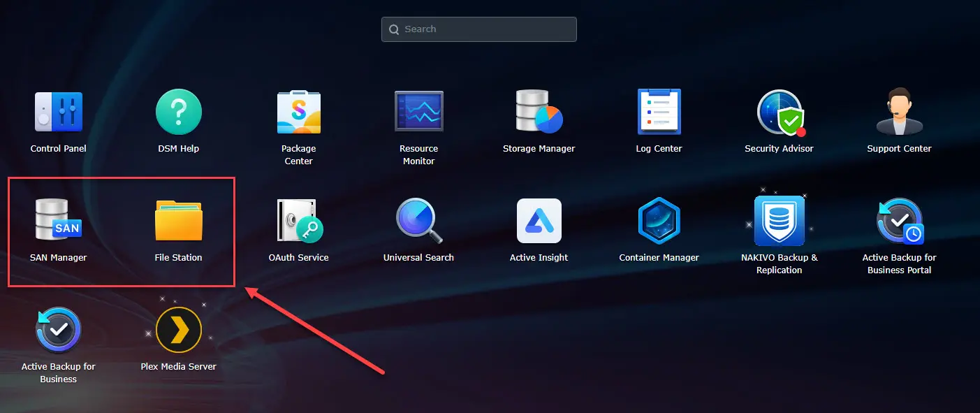Launch the SAN Manager icon
The image size is (980, 413).
[59, 220]
